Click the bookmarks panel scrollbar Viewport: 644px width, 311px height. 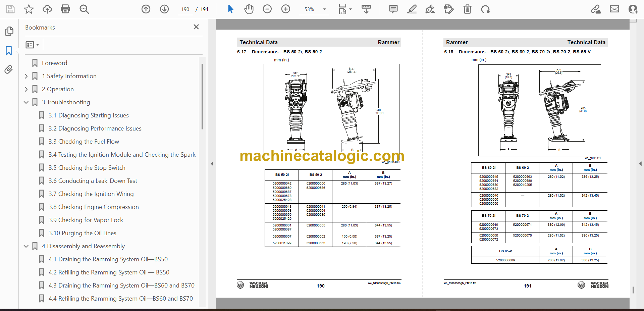click(202, 97)
